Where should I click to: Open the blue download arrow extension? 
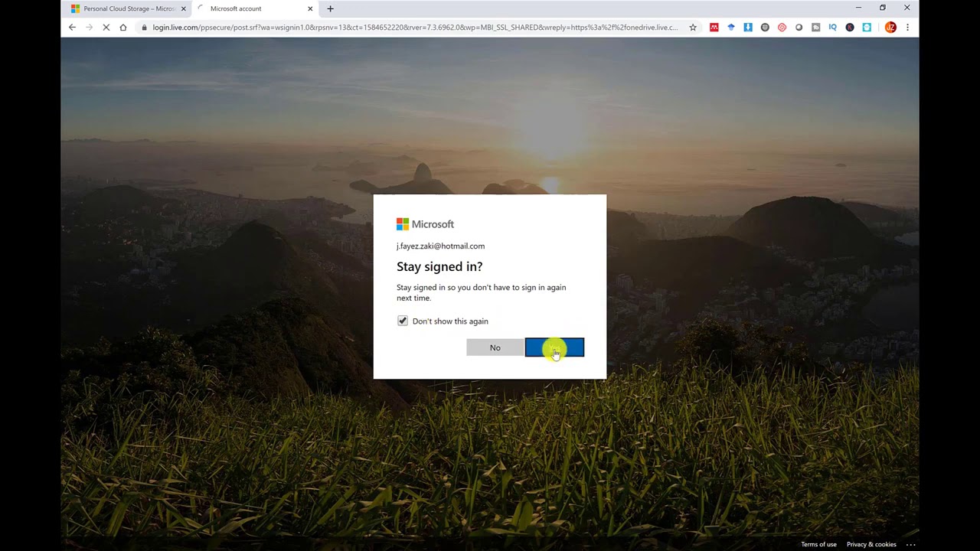coord(748,28)
